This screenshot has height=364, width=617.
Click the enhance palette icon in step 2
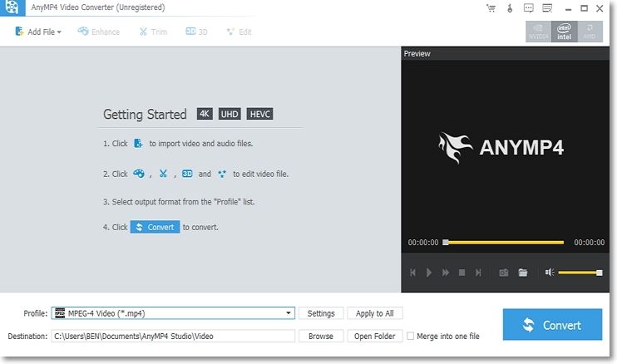139,174
